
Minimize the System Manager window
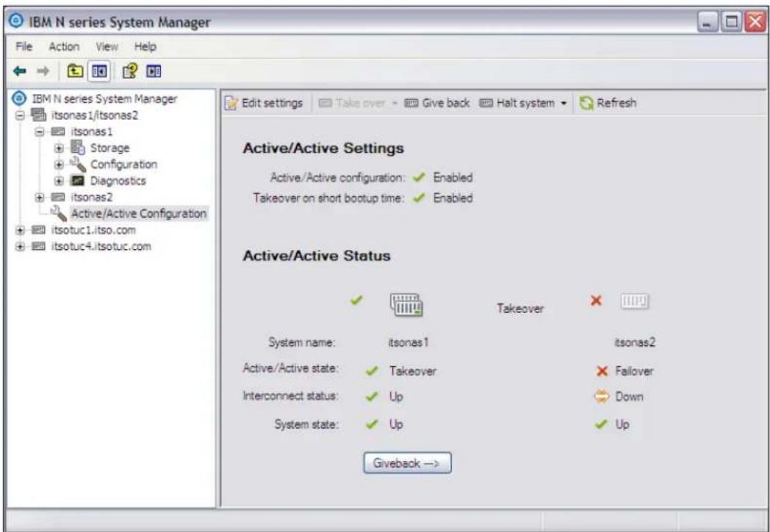708,23
